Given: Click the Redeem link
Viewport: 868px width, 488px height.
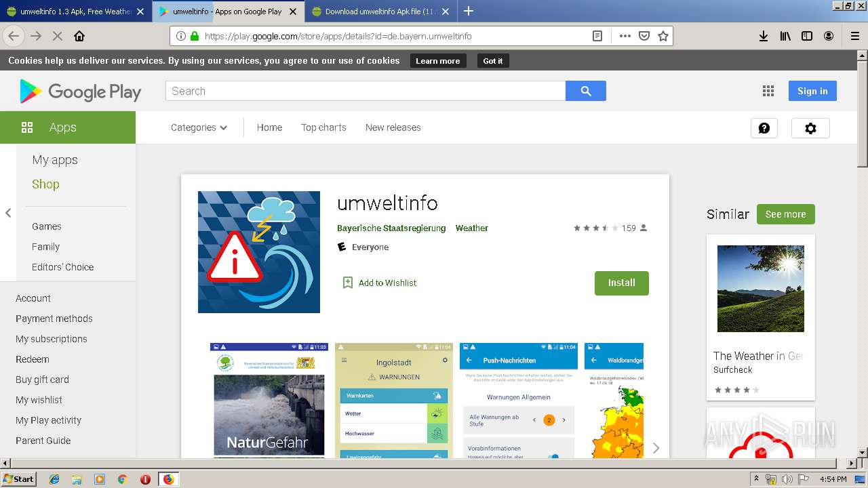Looking at the screenshot, I should click(33, 359).
